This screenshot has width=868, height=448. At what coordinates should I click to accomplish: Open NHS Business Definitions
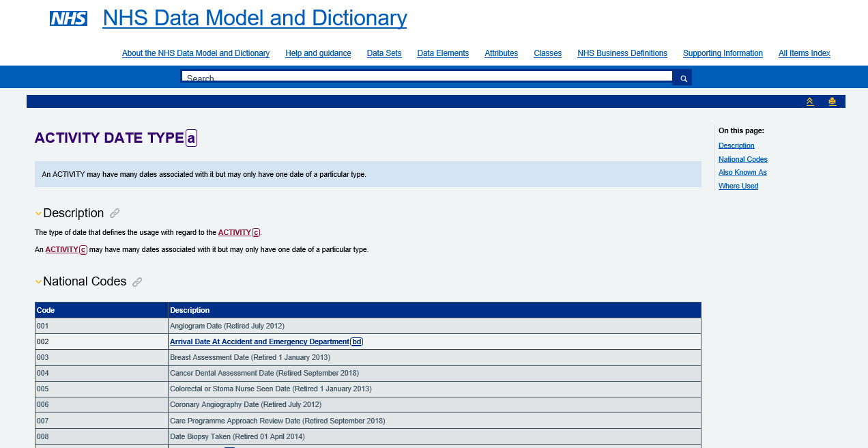pos(622,53)
